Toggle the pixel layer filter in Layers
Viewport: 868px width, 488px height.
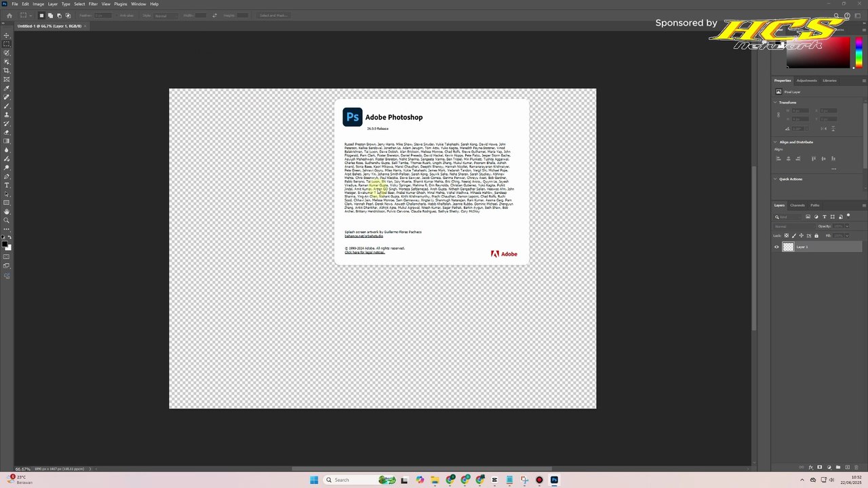click(x=808, y=217)
